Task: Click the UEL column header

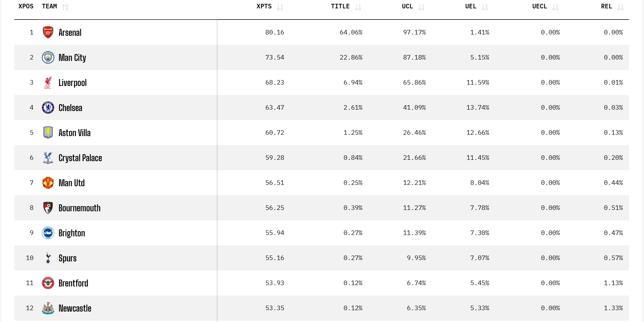Action: pos(471,7)
